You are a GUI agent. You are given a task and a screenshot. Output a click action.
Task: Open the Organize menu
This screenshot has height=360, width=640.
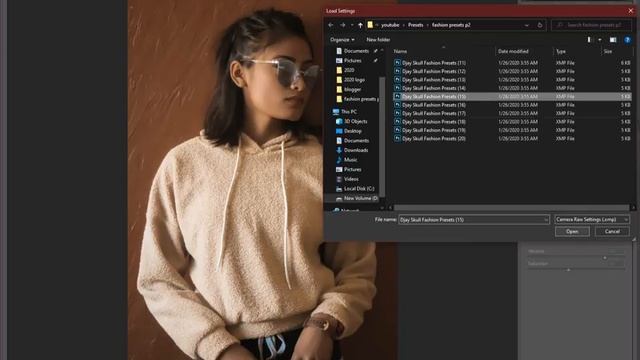tap(342, 40)
